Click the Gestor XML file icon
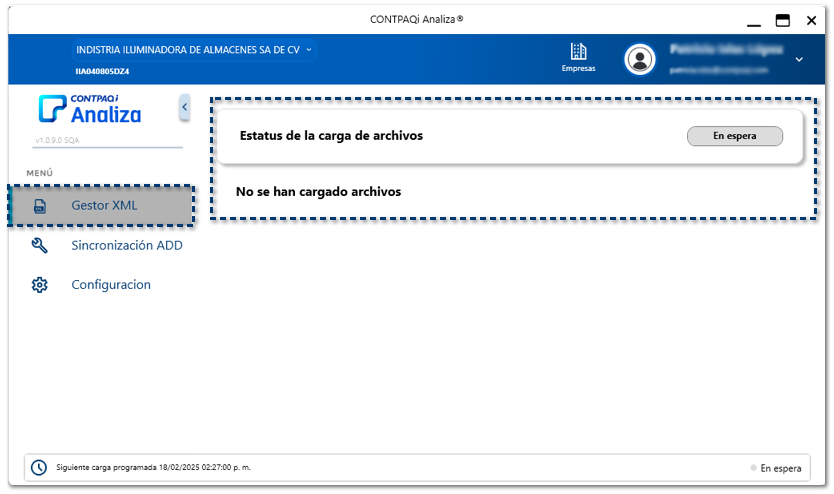Viewport: 834px width, 494px height. point(40,206)
